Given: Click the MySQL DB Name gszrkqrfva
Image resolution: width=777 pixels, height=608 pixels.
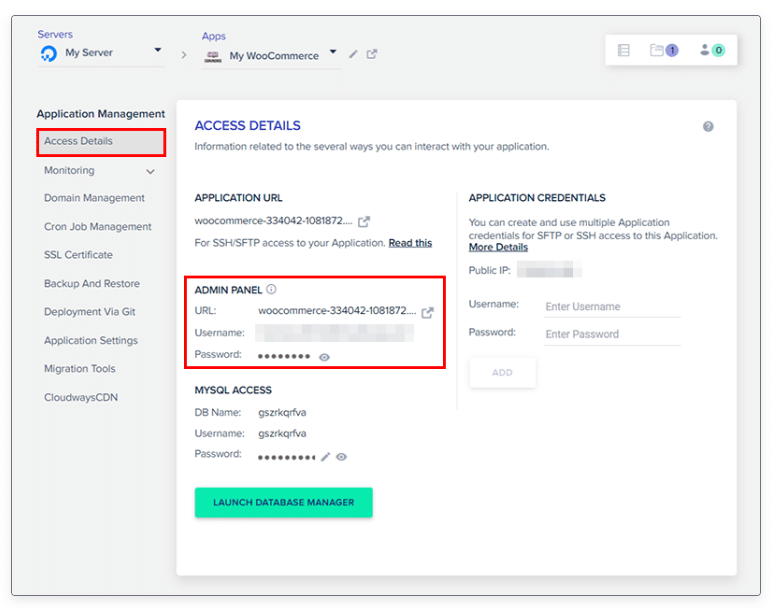Looking at the screenshot, I should (x=282, y=413).
